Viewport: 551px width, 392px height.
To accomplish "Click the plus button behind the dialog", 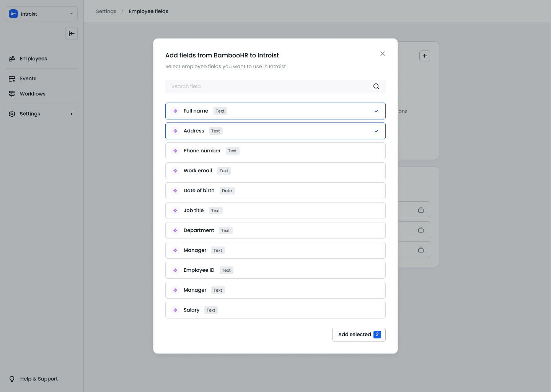I will point(425,56).
